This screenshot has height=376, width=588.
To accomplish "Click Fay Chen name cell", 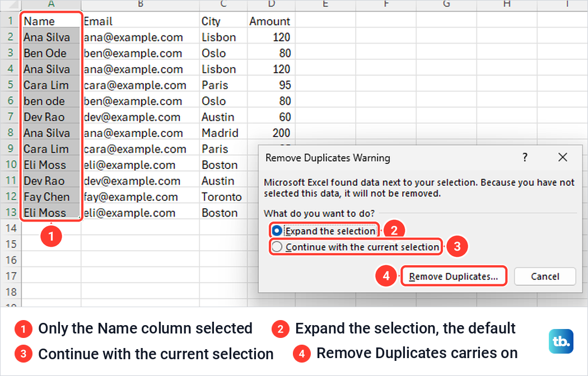I will tap(52, 196).
